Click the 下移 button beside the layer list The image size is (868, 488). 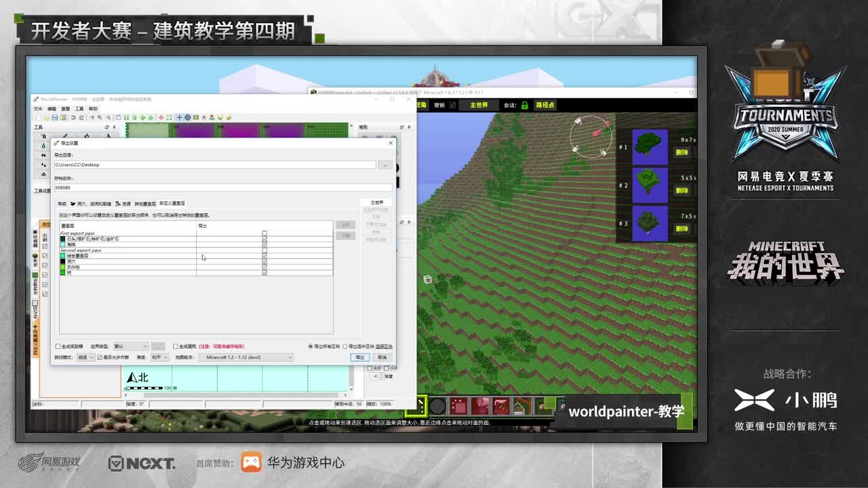tap(345, 235)
